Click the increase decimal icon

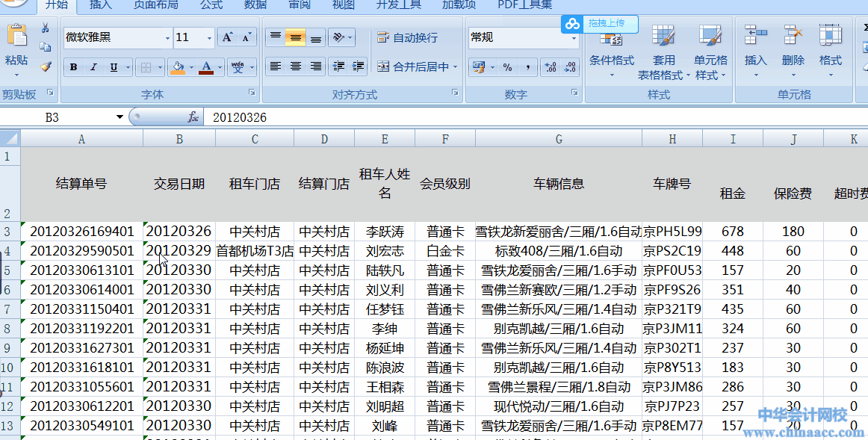tap(551, 67)
